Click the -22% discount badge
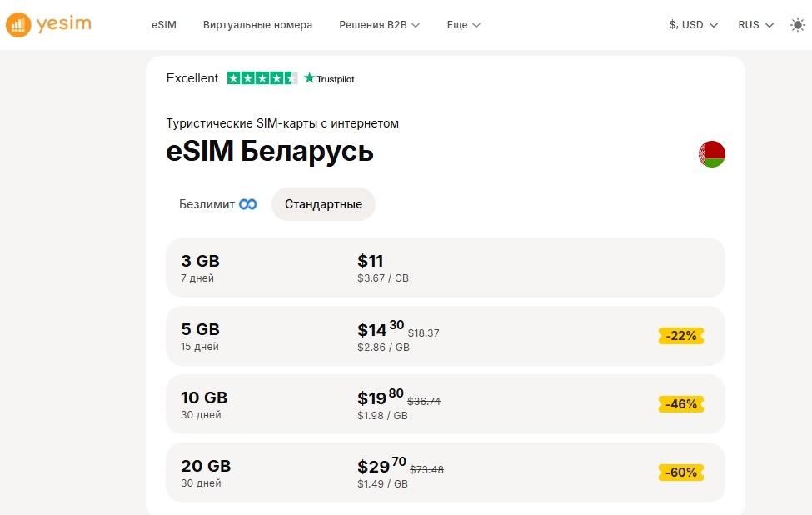The image size is (812, 515). pyautogui.click(x=681, y=336)
